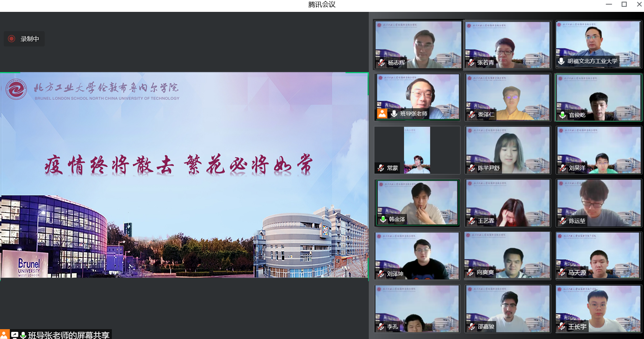This screenshot has height=339, width=644.
Task: Click the orange presenter avatar in bottom-left corner
Action: 4,335
